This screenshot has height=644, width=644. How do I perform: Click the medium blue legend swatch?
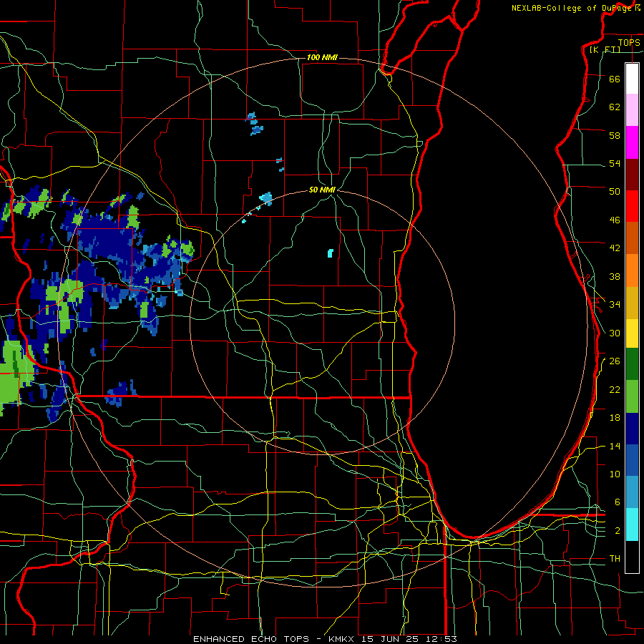point(632,460)
